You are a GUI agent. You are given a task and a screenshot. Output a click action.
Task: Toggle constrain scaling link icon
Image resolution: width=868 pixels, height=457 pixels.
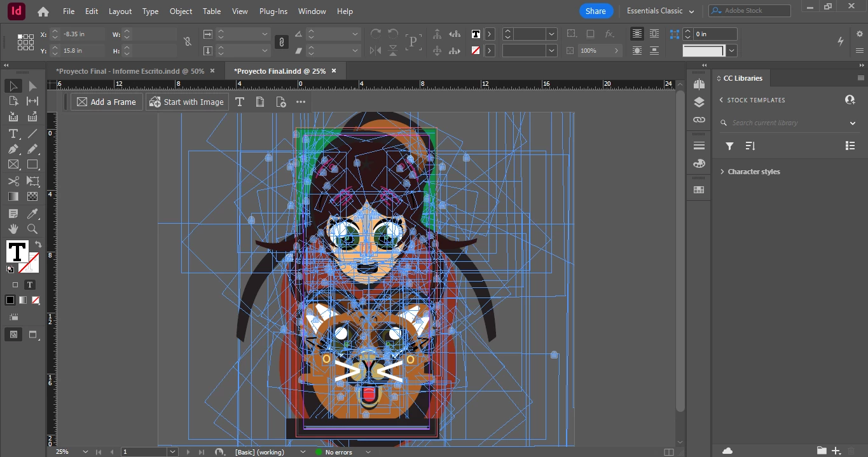tap(280, 42)
